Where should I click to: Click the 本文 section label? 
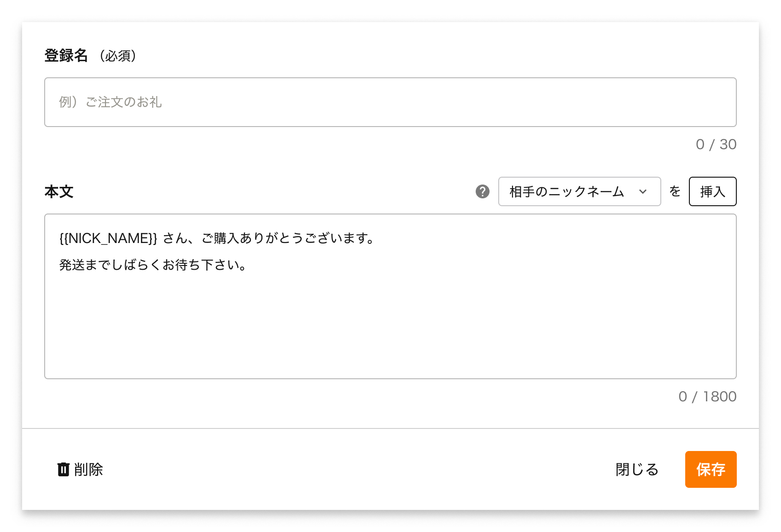coord(59,191)
